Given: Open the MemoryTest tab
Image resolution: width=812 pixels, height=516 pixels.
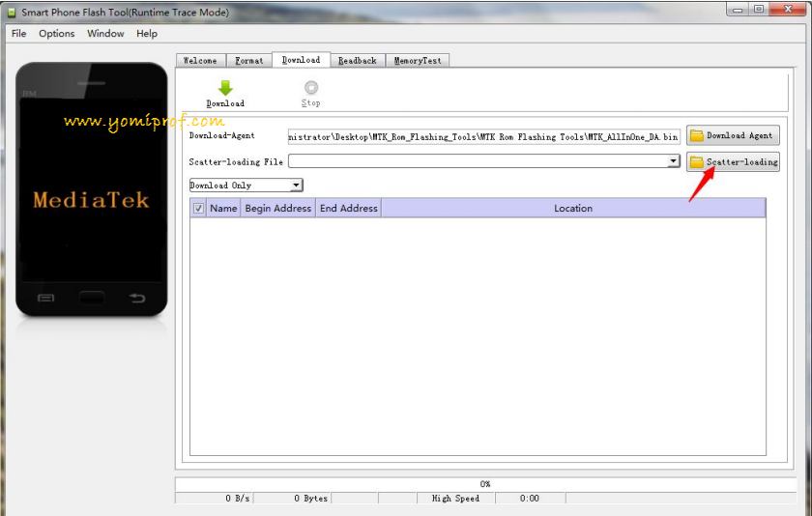Looking at the screenshot, I should [x=418, y=61].
